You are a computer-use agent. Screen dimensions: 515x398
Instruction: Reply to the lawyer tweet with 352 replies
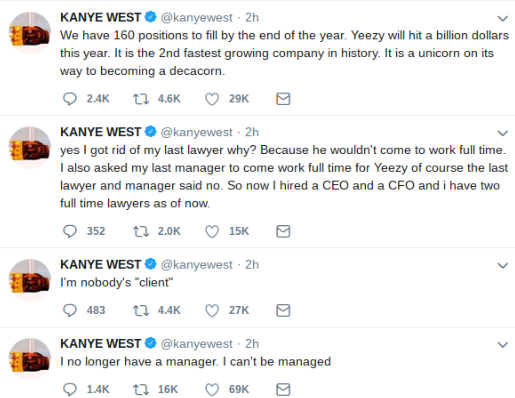[x=70, y=231]
